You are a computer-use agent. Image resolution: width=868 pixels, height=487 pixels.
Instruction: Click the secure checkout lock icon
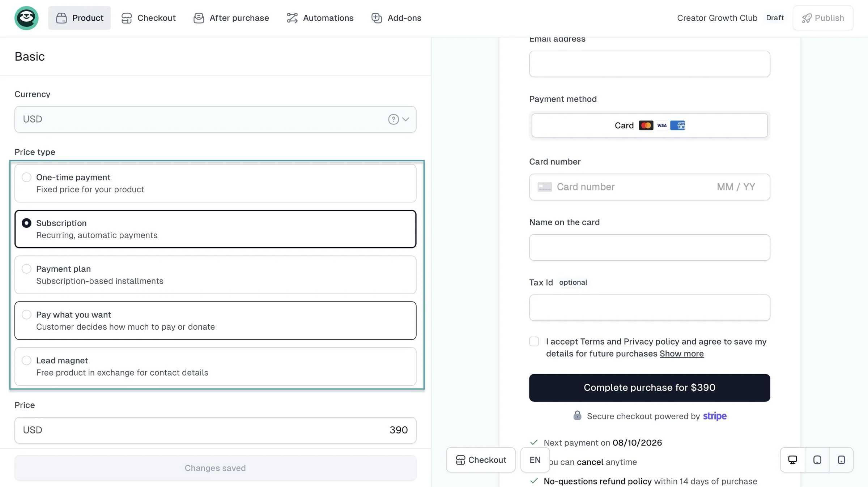click(577, 415)
